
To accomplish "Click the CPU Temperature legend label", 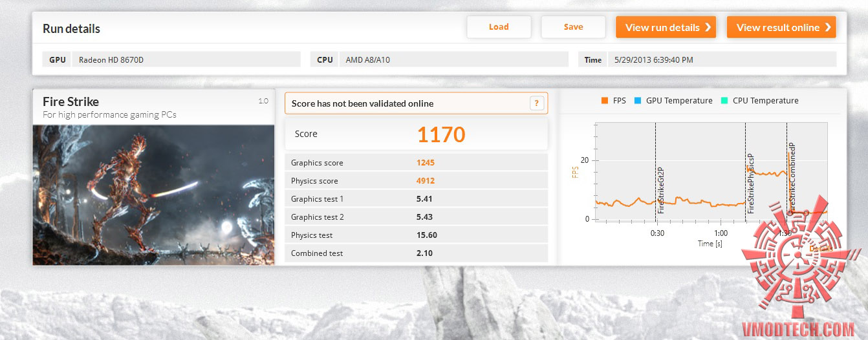I will point(766,101).
